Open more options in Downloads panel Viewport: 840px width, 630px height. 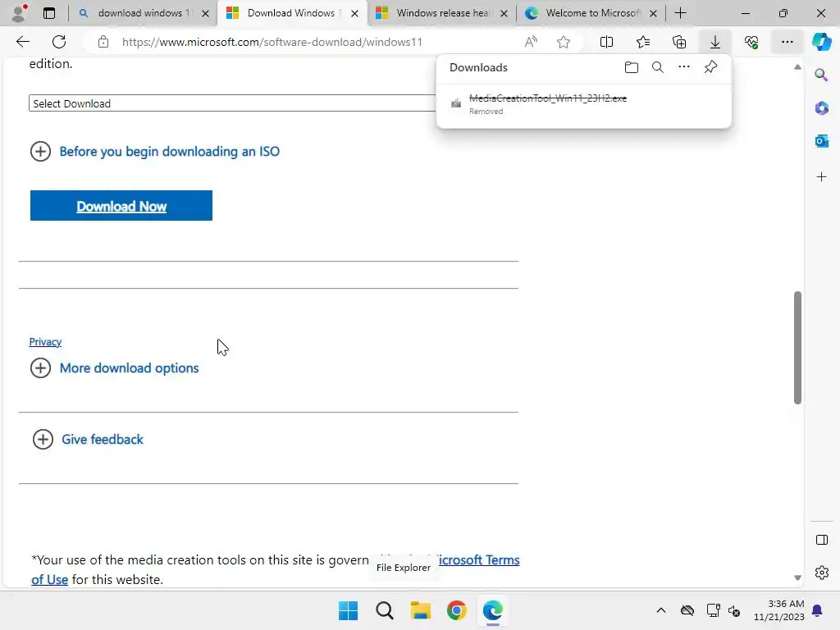click(x=684, y=67)
